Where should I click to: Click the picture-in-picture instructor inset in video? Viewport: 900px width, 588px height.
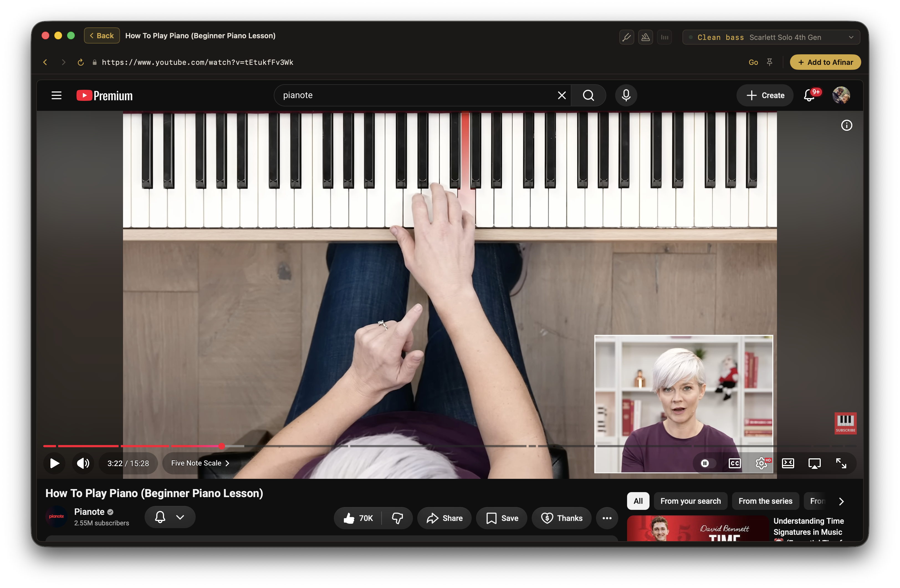684,404
